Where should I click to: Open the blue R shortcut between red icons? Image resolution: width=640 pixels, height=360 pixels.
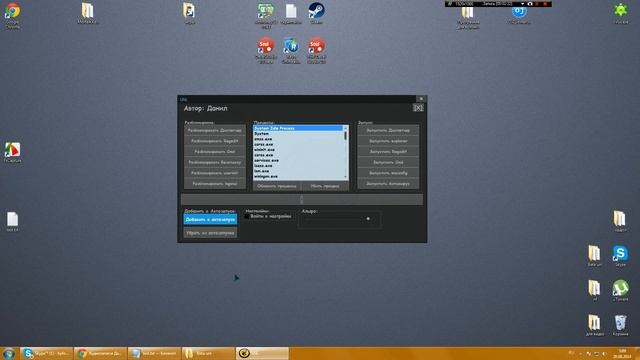[x=291, y=50]
